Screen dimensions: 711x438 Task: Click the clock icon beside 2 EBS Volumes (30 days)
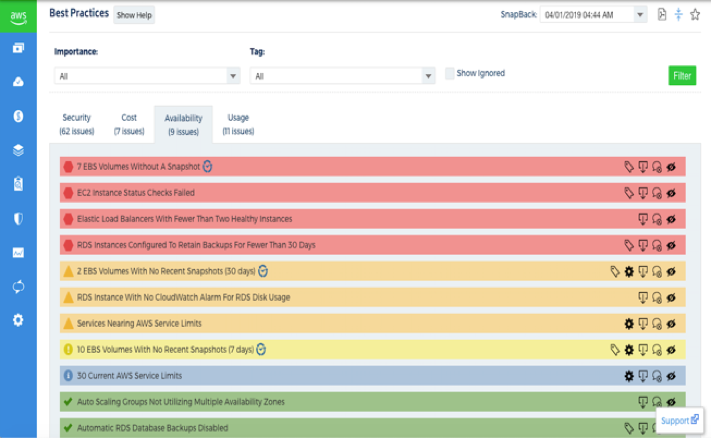click(x=263, y=271)
